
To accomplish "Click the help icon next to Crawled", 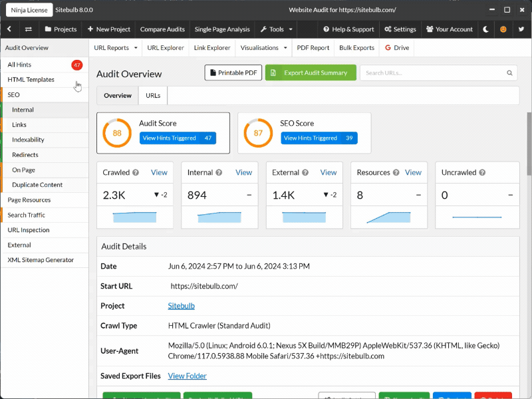I will [x=136, y=172].
